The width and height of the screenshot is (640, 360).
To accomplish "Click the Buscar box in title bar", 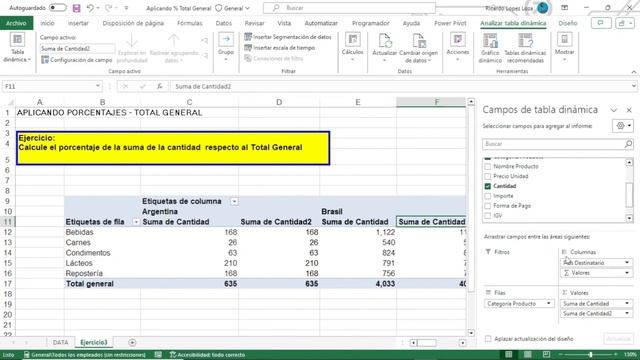I will point(350,8).
